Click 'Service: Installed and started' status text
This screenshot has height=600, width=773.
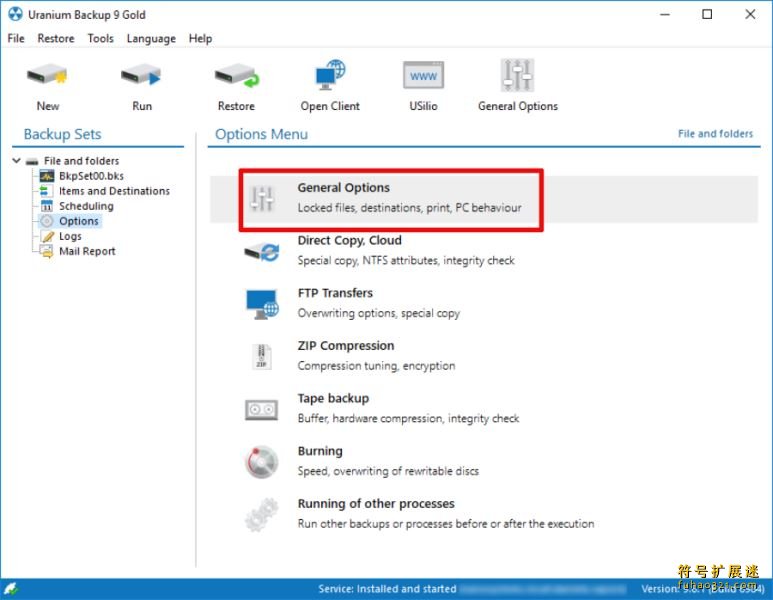tap(387, 589)
